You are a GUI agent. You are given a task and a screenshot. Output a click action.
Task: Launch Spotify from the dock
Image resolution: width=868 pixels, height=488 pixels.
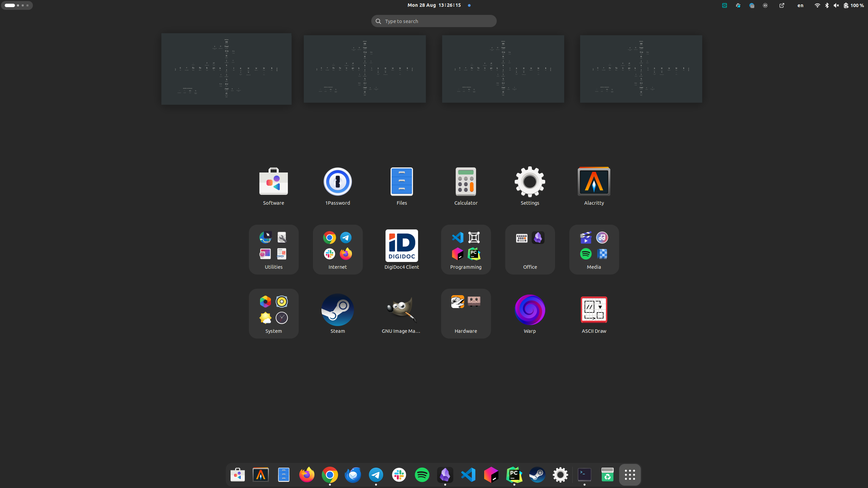click(422, 474)
